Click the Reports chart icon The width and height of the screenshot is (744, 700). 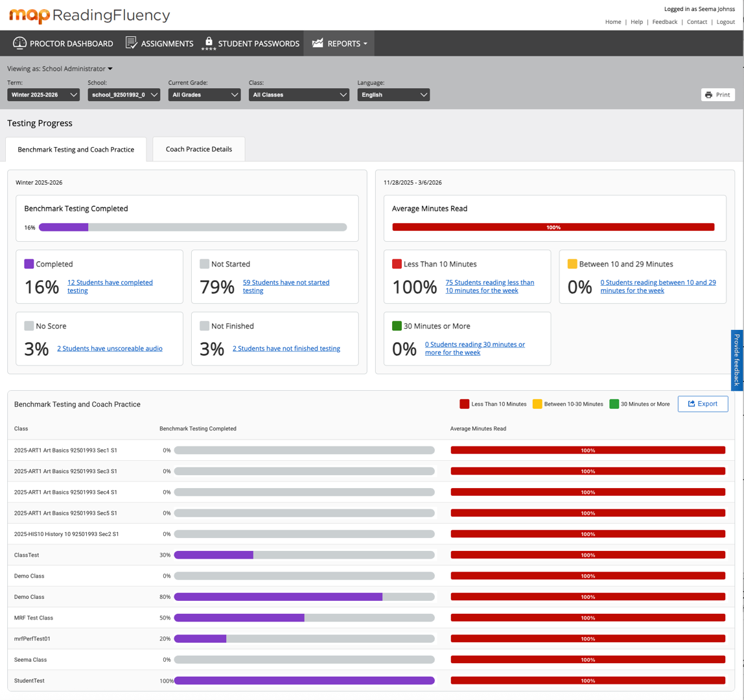pyautogui.click(x=318, y=43)
